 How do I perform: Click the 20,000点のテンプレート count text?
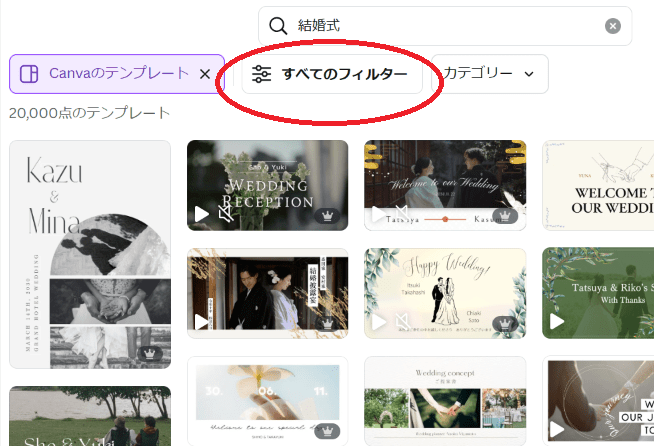[90, 113]
